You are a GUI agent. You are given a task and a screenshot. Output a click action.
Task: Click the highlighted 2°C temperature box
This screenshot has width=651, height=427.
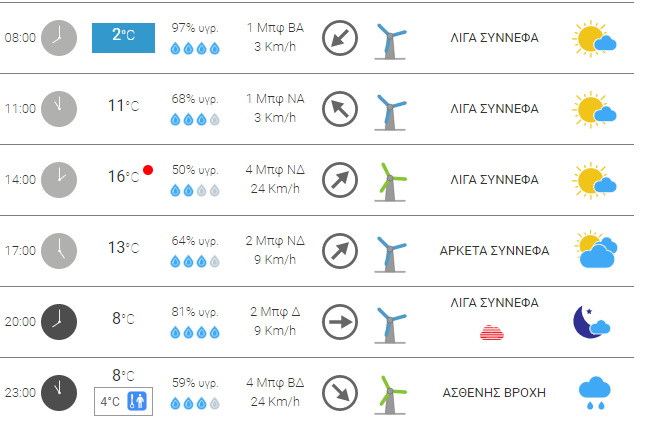tap(123, 37)
